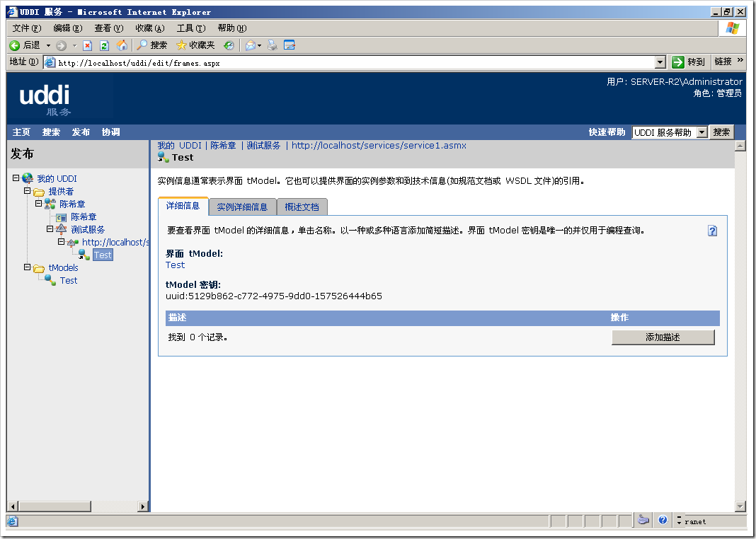Click the Print icon
This screenshot has height=539, width=756.
(273, 45)
